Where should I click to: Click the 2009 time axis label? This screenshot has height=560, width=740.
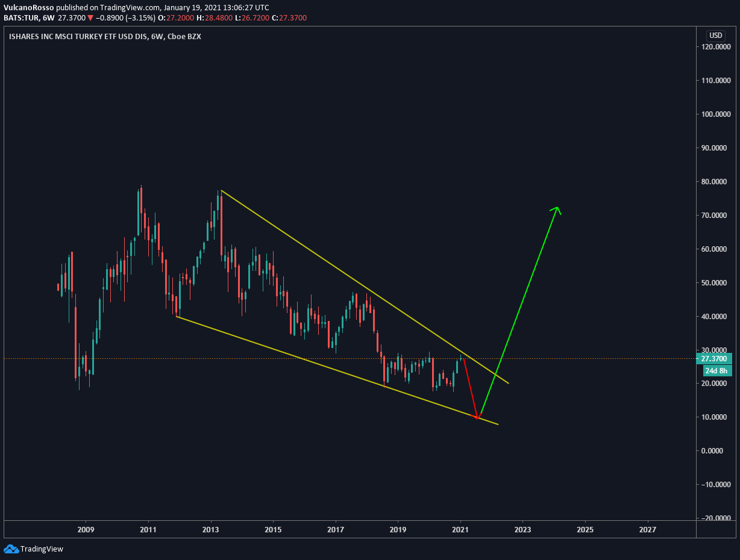pyautogui.click(x=86, y=530)
